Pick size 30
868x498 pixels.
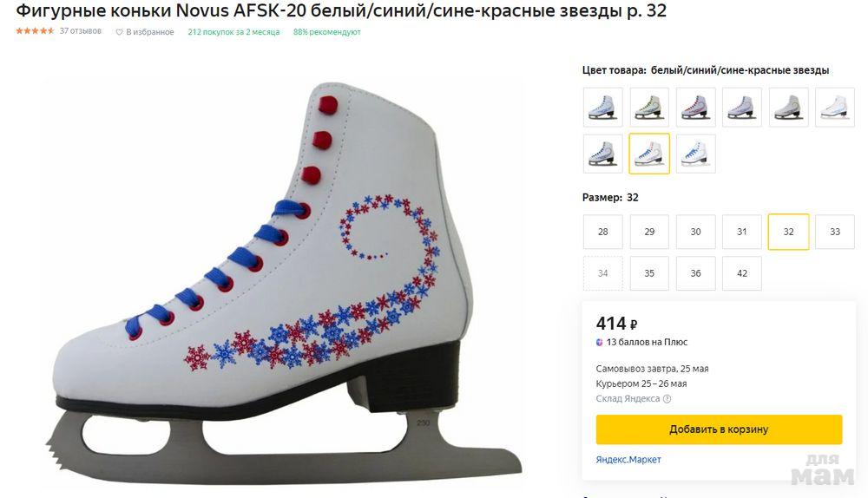[695, 233]
